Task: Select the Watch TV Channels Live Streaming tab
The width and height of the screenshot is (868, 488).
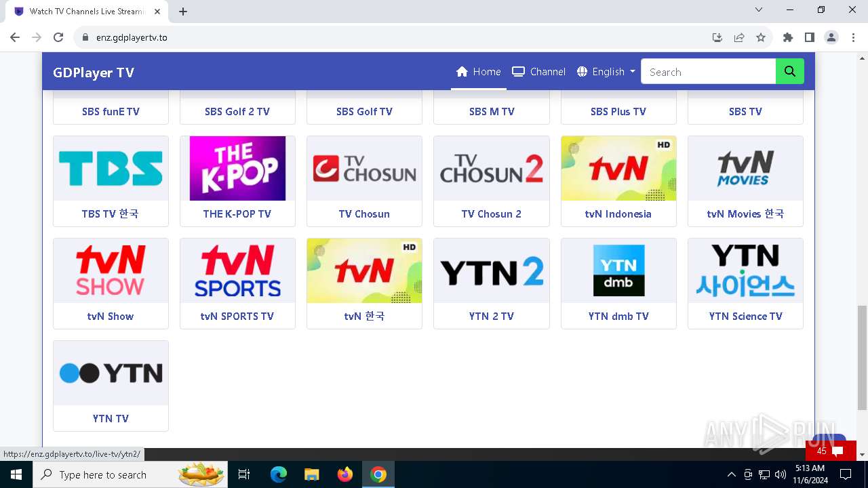Action: coord(87,12)
